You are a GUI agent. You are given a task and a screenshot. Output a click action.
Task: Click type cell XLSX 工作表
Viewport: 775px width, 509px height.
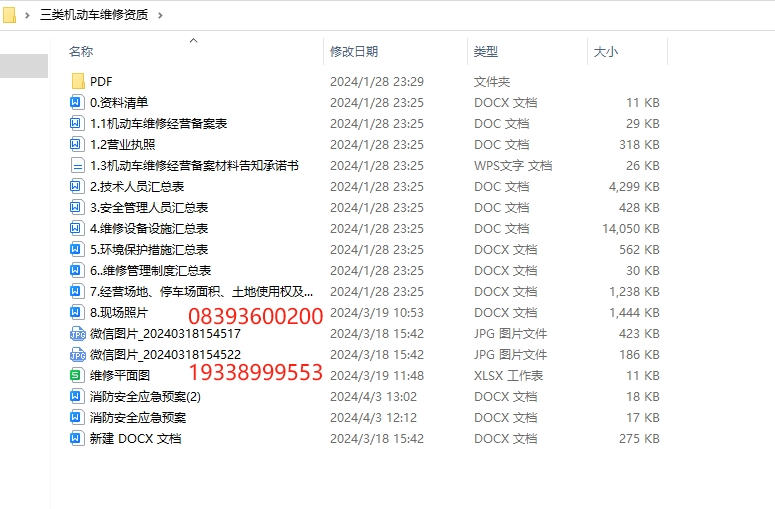pyautogui.click(x=509, y=376)
